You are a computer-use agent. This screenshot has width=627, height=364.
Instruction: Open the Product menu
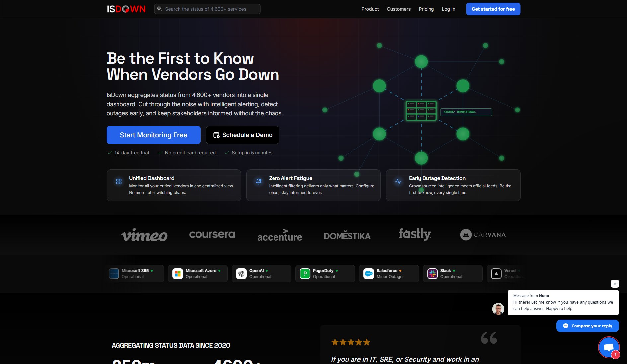[x=370, y=9]
